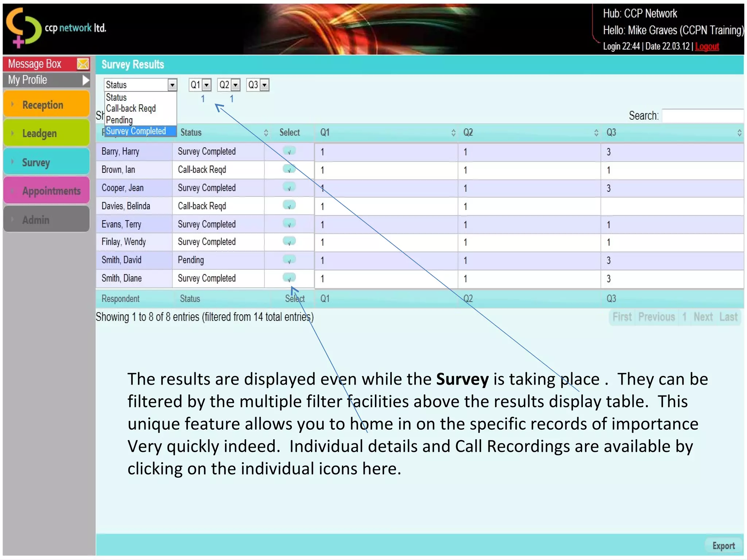
Task: Click the Message Box envelope icon
Action: 83,64
